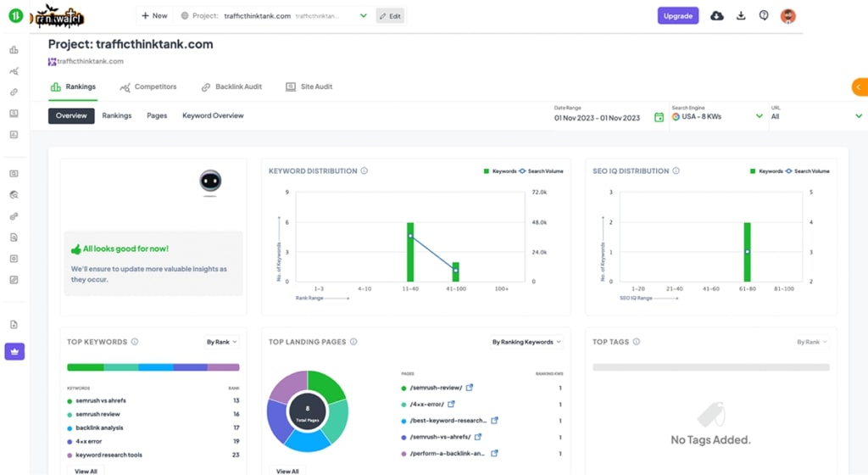Viewport: 868px width, 475px height.
Task: Click the Edit project button
Action: point(390,16)
